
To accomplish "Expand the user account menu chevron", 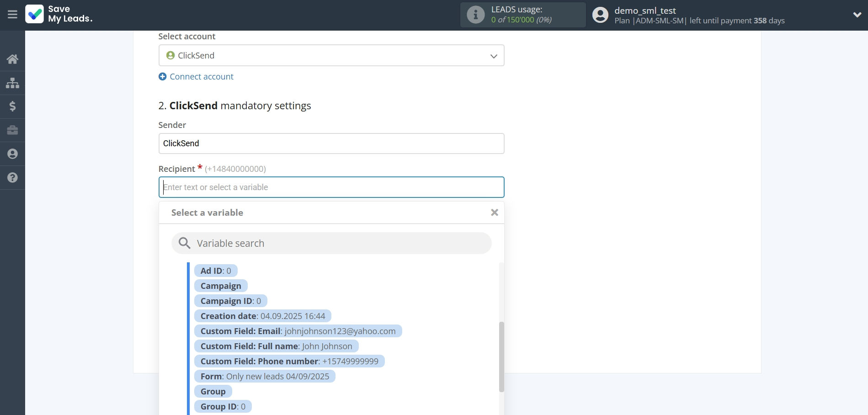I will (857, 15).
